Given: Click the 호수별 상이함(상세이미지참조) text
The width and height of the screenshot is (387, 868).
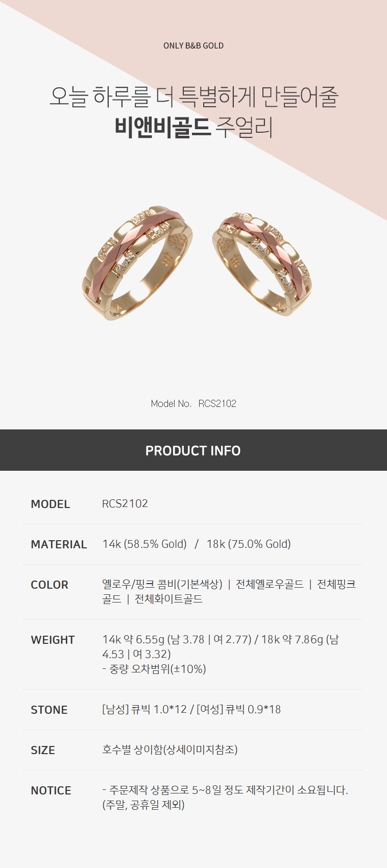Looking at the screenshot, I should [x=170, y=750].
